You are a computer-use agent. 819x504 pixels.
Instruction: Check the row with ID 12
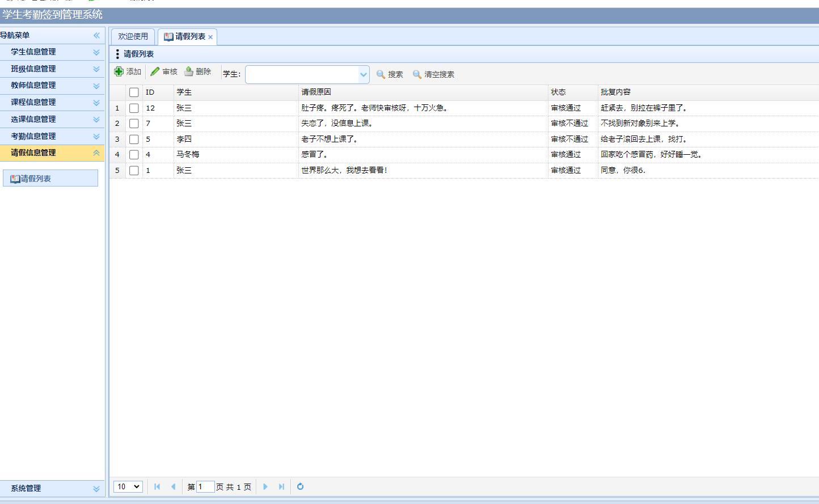[134, 108]
